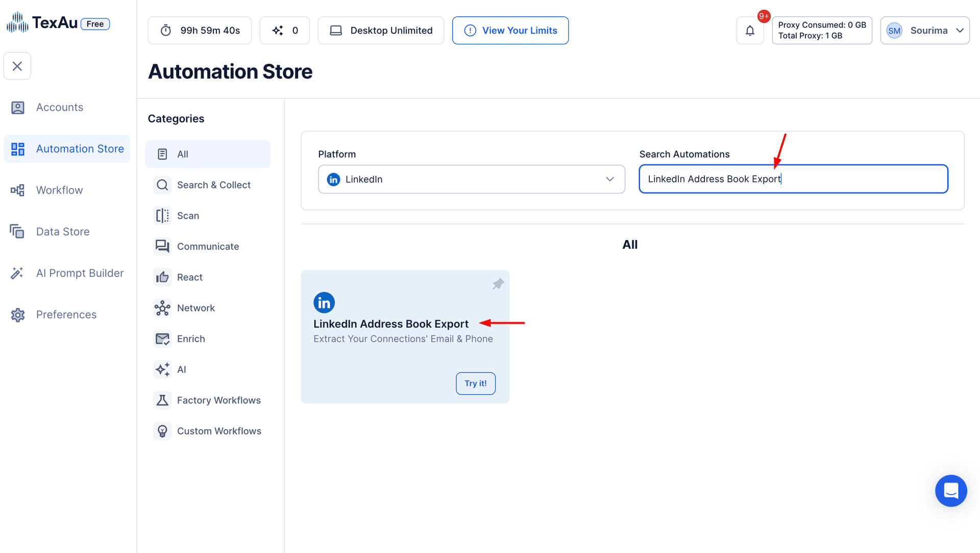Screen dimensions: 980x553
Task: Click the Free plan badge
Action: 95,23
